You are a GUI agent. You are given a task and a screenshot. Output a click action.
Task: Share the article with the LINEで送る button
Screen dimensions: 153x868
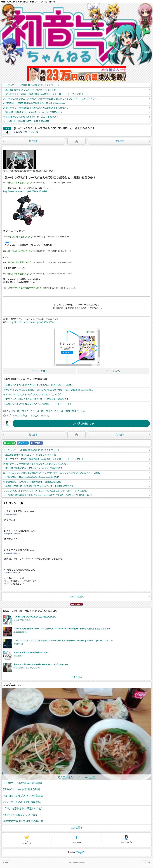pyautogui.click(x=9, y=443)
